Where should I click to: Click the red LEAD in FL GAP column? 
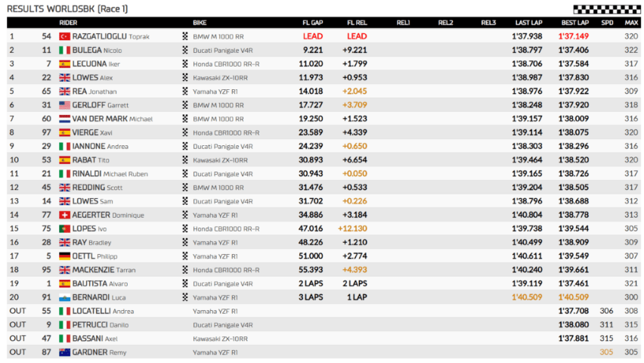[x=313, y=36]
